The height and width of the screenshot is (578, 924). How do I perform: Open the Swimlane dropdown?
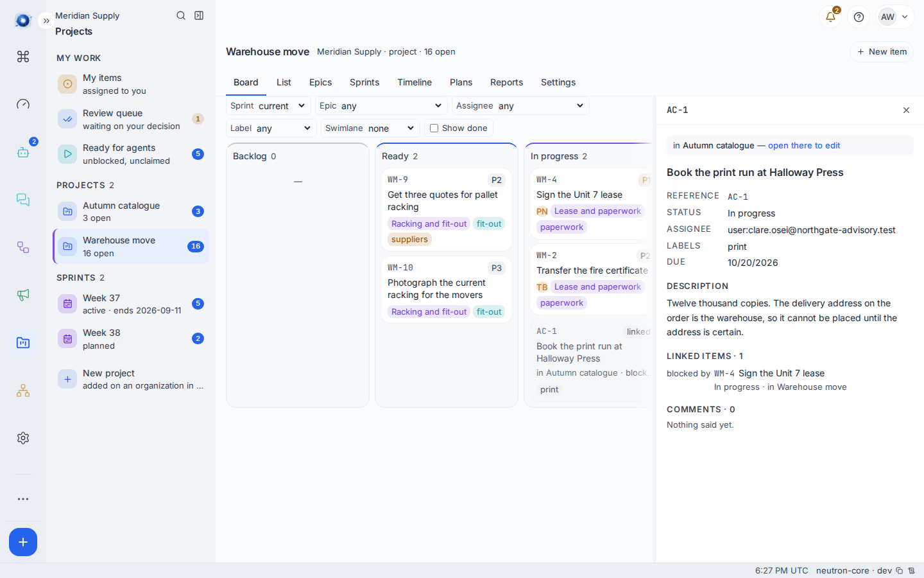point(370,128)
